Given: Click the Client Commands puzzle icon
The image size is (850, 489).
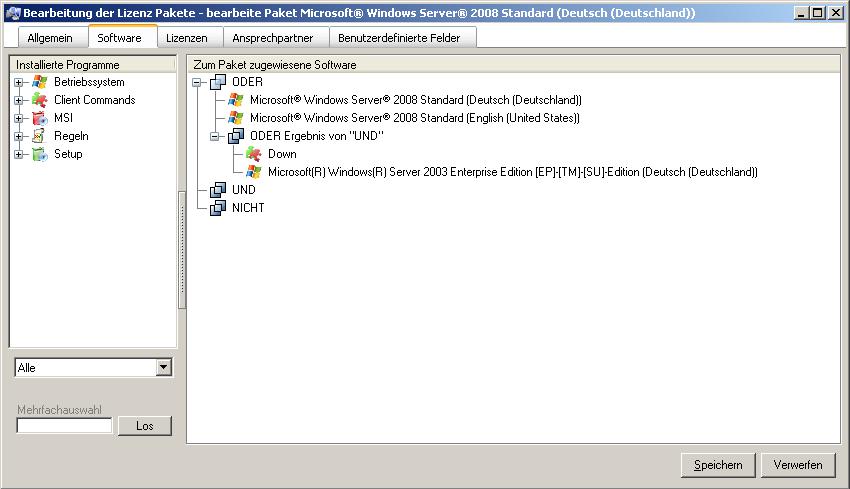Looking at the screenshot, I should click(x=40, y=100).
